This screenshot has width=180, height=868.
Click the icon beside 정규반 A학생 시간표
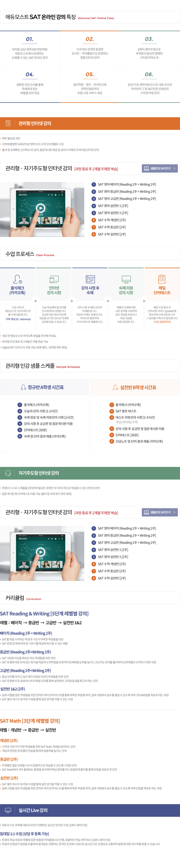[x=23, y=388]
